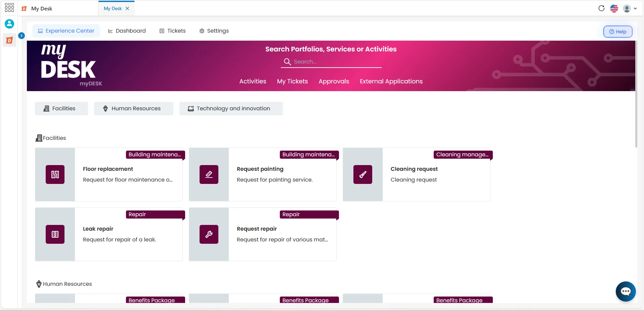Click the Facilities section heading
This screenshot has height=311, width=644.
coord(51,138)
